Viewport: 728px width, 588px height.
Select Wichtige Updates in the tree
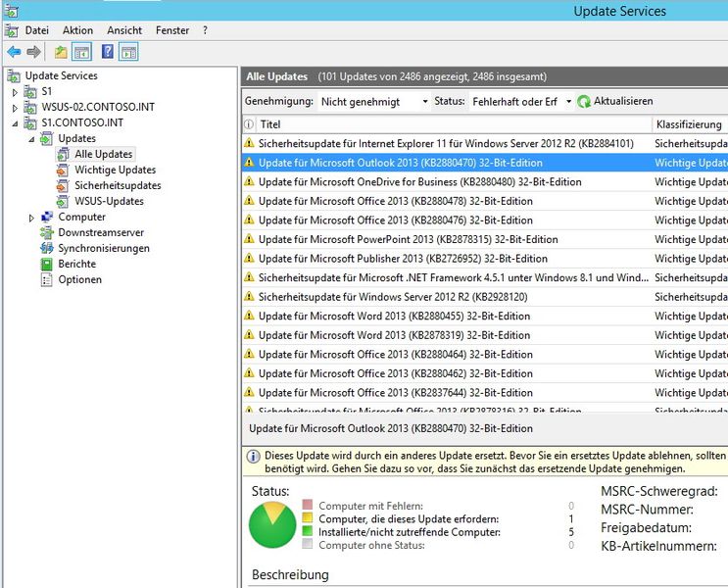[x=116, y=170]
